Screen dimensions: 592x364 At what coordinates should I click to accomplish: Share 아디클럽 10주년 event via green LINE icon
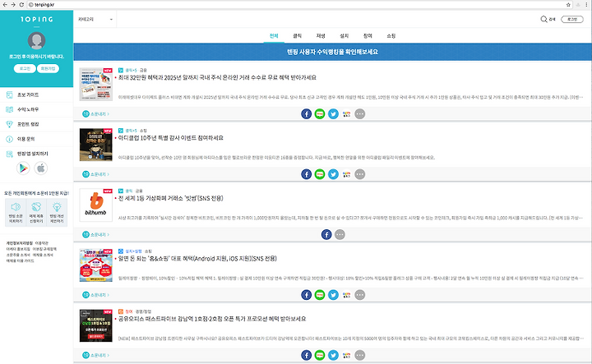[320, 174]
